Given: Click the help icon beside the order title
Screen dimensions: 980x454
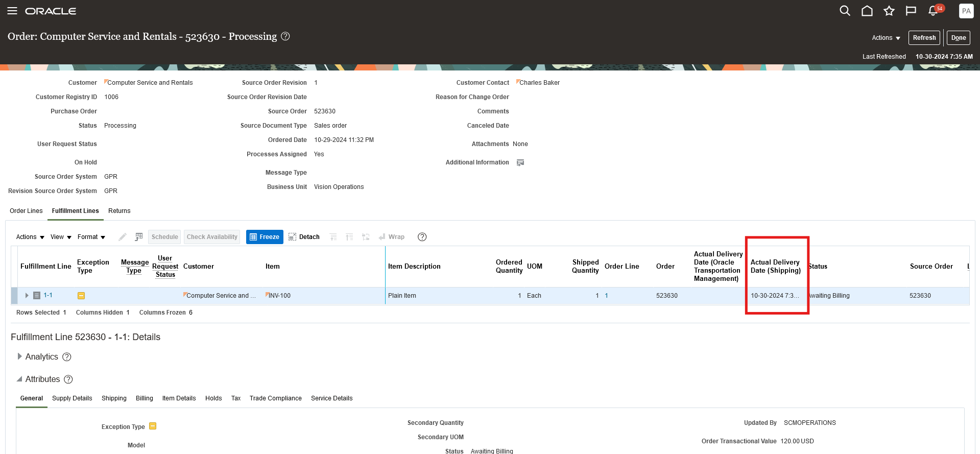Looking at the screenshot, I should pyautogui.click(x=285, y=36).
